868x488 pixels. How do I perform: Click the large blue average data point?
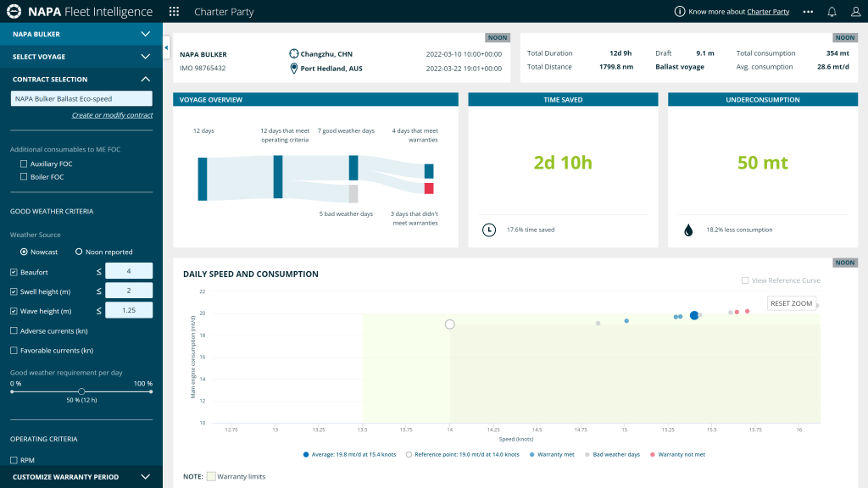(x=694, y=315)
